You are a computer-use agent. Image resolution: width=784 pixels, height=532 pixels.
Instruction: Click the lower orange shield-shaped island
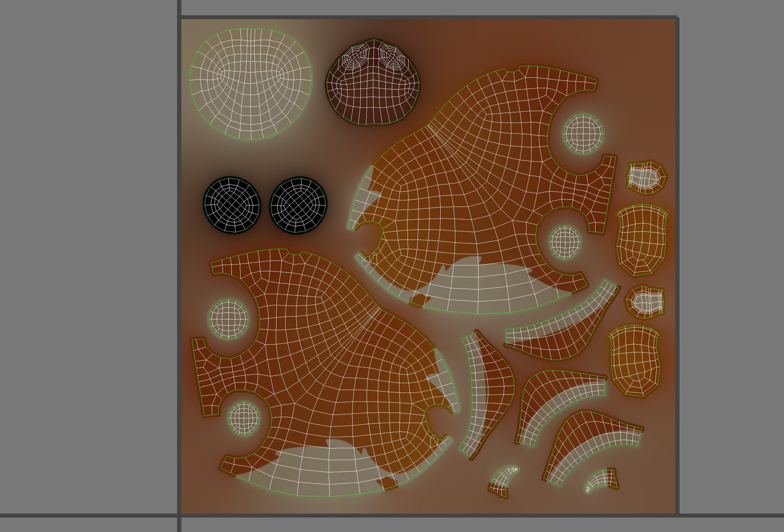click(634, 360)
